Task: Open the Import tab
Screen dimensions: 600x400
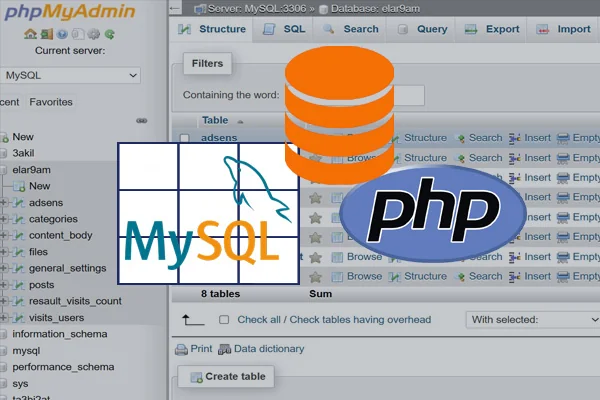Action: [563, 29]
